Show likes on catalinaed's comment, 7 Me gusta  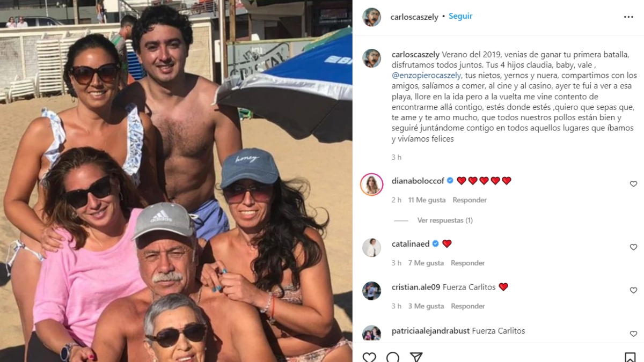click(x=426, y=263)
